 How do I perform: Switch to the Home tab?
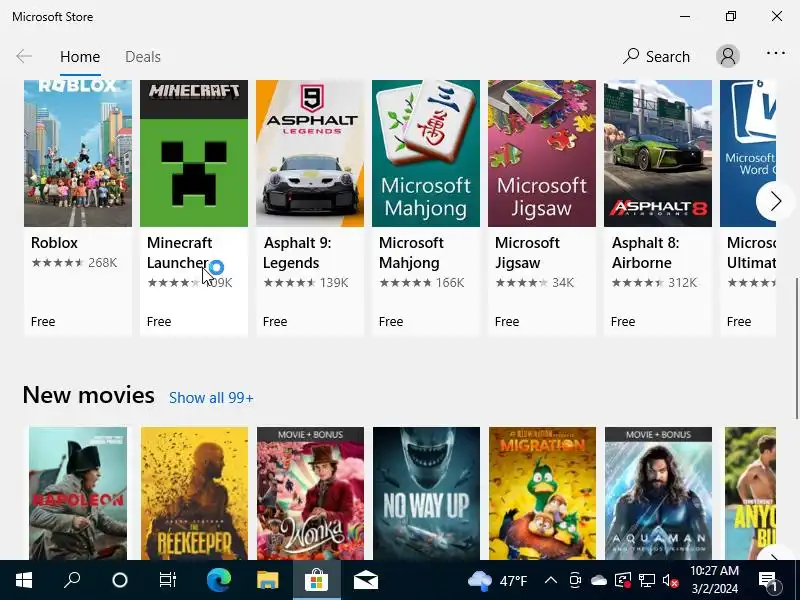[80, 57]
